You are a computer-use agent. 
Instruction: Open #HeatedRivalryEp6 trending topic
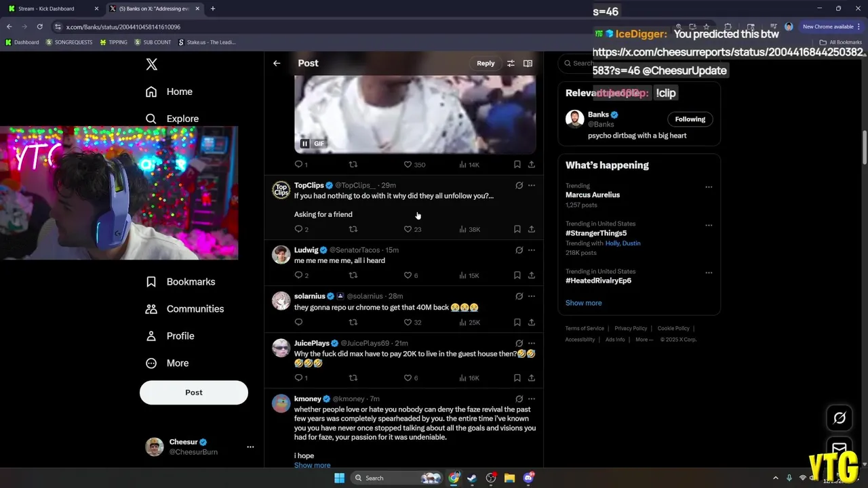point(598,281)
